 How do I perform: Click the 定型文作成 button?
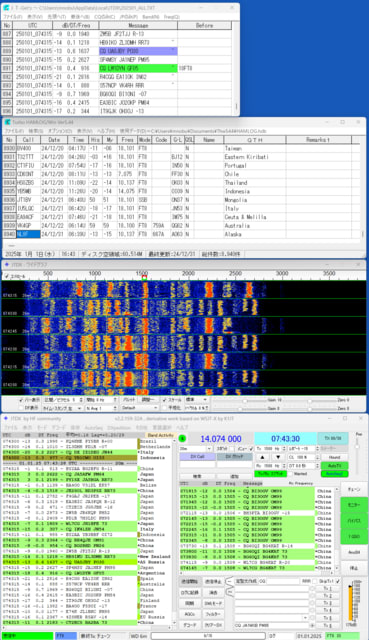246,581
